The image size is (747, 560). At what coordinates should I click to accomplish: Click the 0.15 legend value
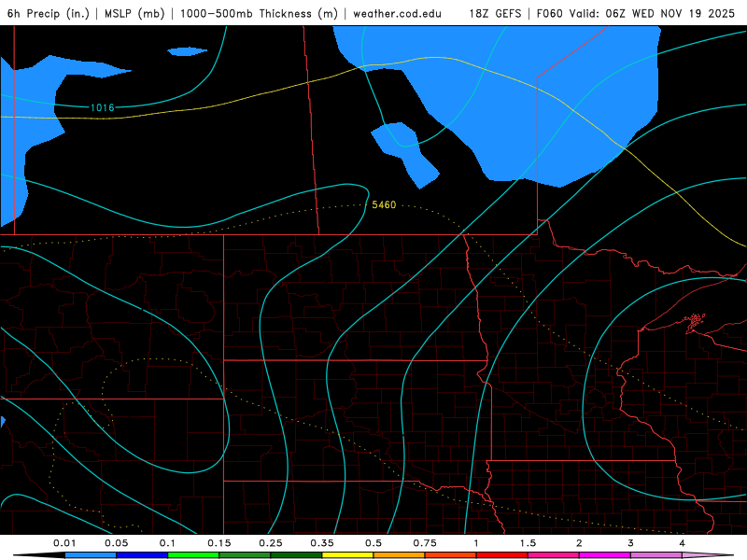[x=219, y=543]
